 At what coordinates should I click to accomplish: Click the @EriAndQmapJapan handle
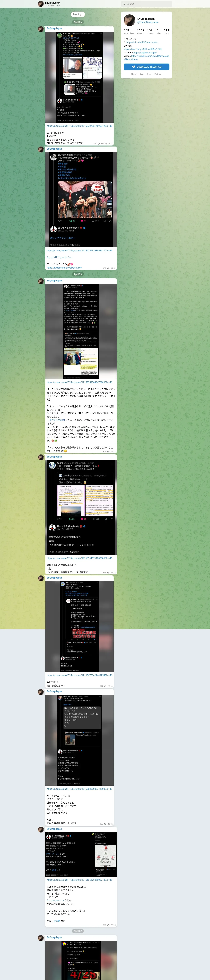148,22
